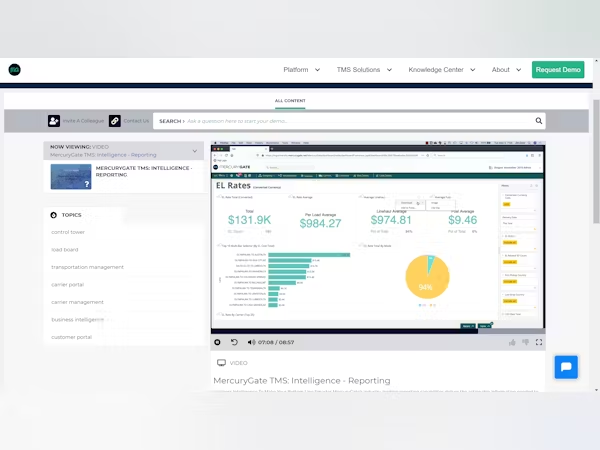Collapse the Now Viewing panel chevron
600x450 pixels.
click(x=195, y=151)
